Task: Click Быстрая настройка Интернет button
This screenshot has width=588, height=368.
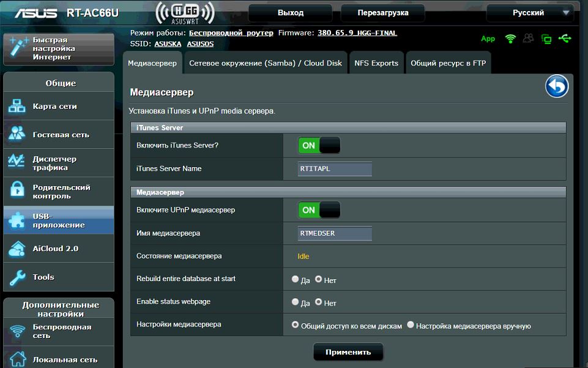Action: click(59, 49)
